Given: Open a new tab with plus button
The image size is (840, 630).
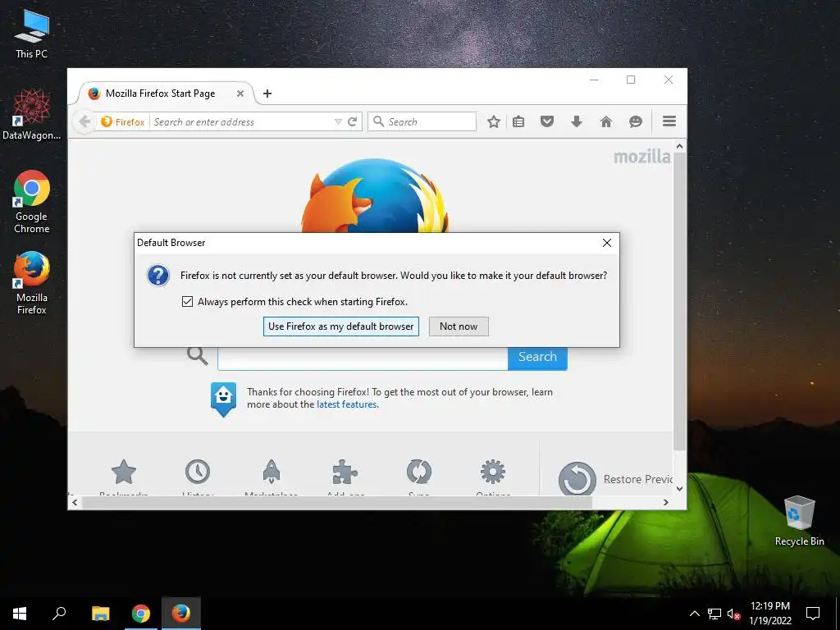Looking at the screenshot, I should pyautogui.click(x=267, y=94).
